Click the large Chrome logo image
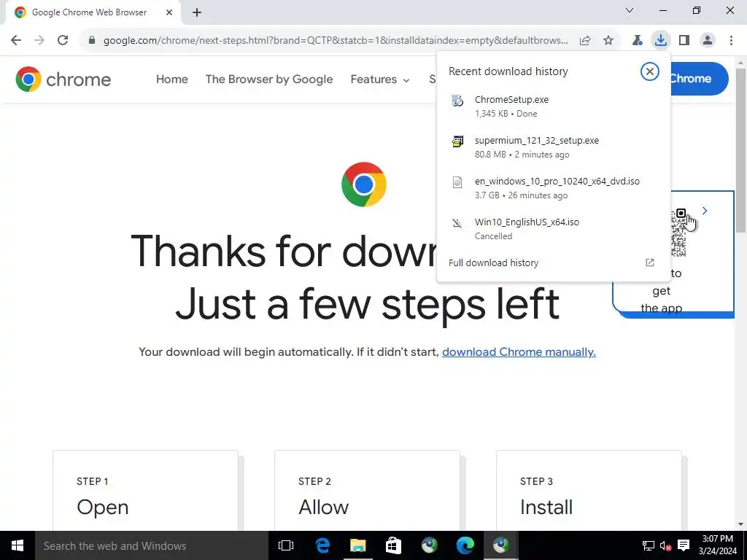747x560 pixels. tap(364, 184)
